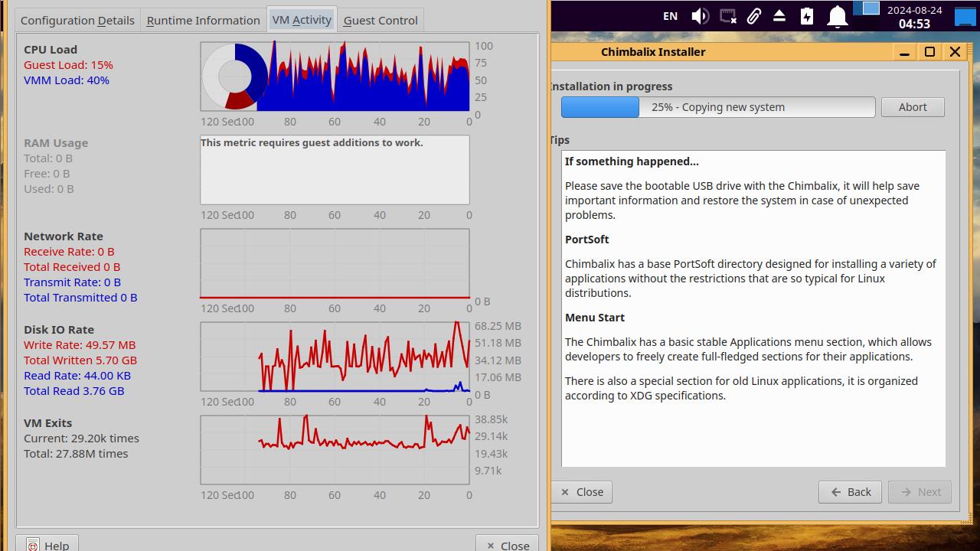The width and height of the screenshot is (980, 551).
Task: Abort the Chimbalix installation
Action: click(x=913, y=107)
